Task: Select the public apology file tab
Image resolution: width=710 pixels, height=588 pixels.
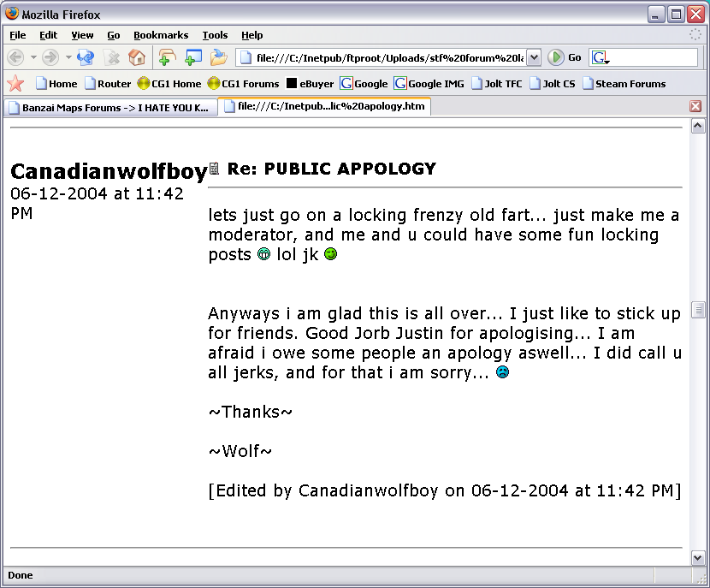Action: tap(325, 106)
